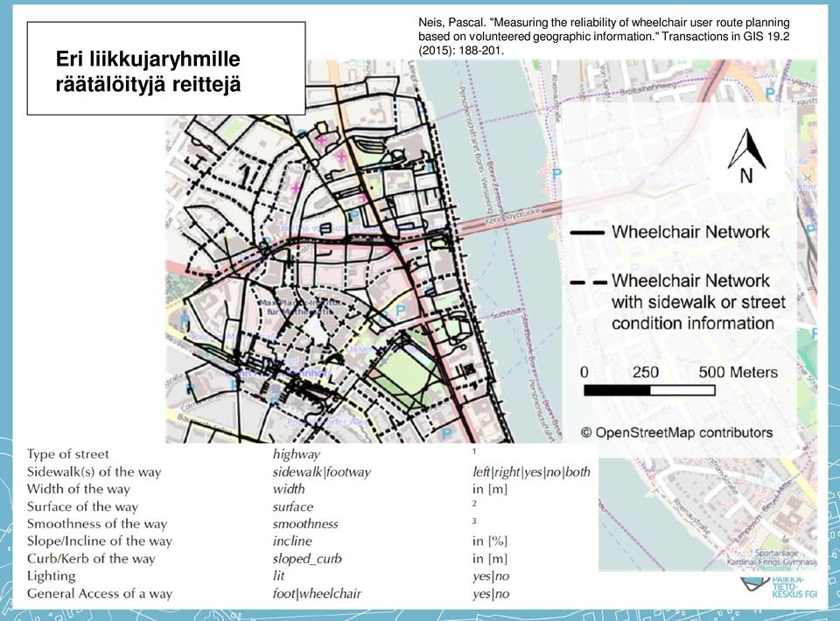Click the '500 Meters' scale label
Image resolution: width=840 pixels, height=621 pixels.
click(738, 372)
